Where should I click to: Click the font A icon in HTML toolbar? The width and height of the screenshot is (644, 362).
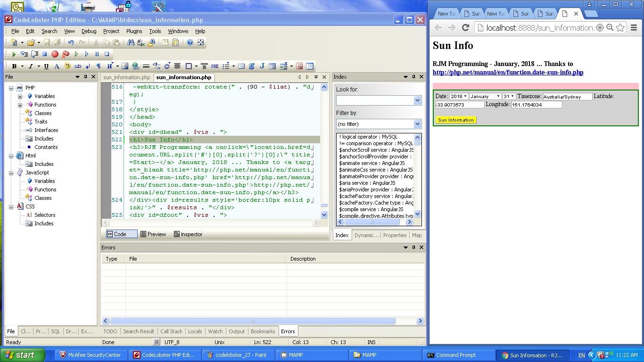57,66
